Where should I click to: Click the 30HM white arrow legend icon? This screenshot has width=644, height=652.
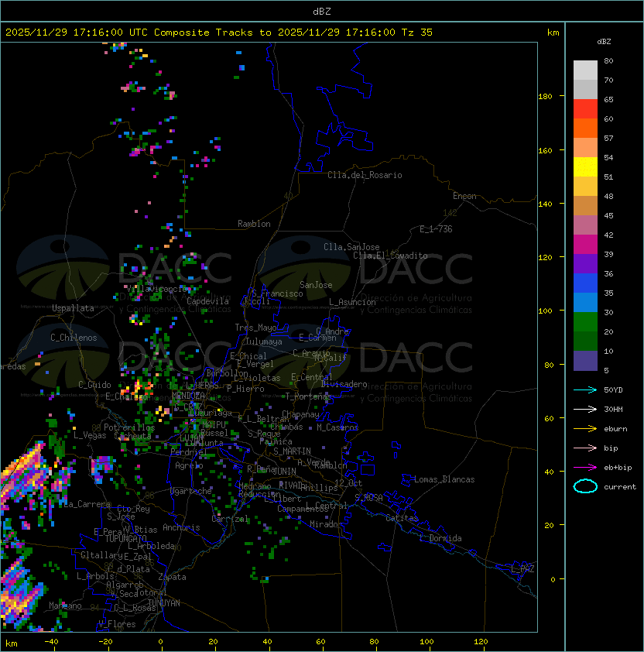(x=585, y=409)
